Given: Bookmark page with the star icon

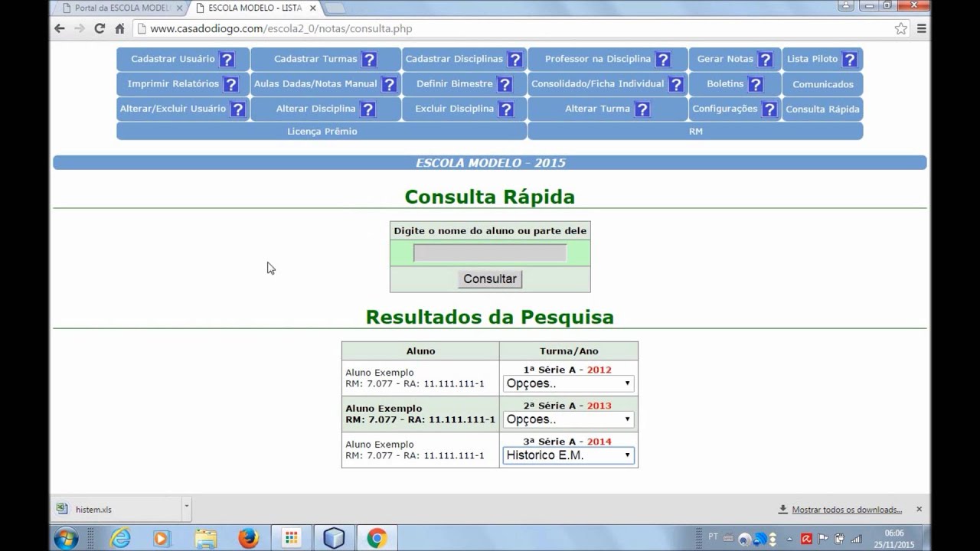Looking at the screenshot, I should click(901, 28).
